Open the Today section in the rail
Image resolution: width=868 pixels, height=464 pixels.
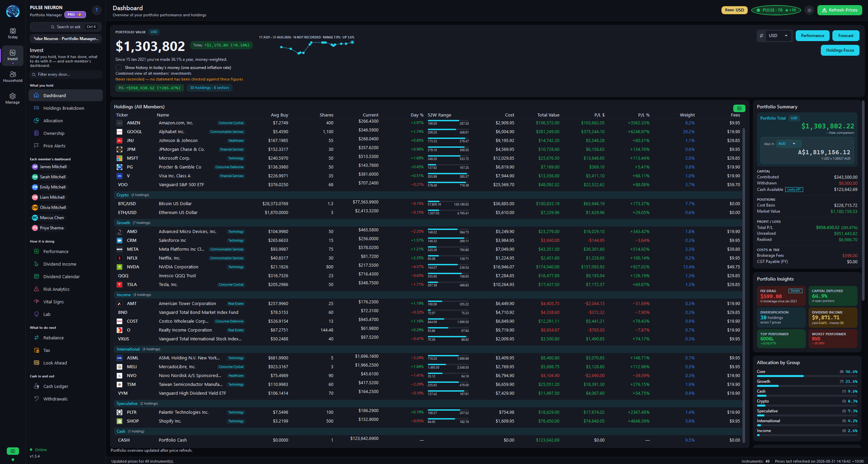[x=13, y=33]
